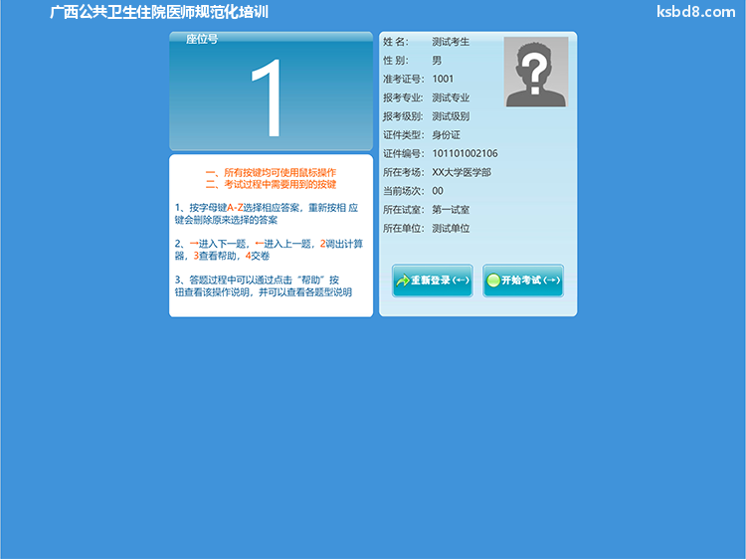The height and width of the screenshot is (560, 746).
Task: Click the green arrow icon on 重新登录
Action: (403, 280)
